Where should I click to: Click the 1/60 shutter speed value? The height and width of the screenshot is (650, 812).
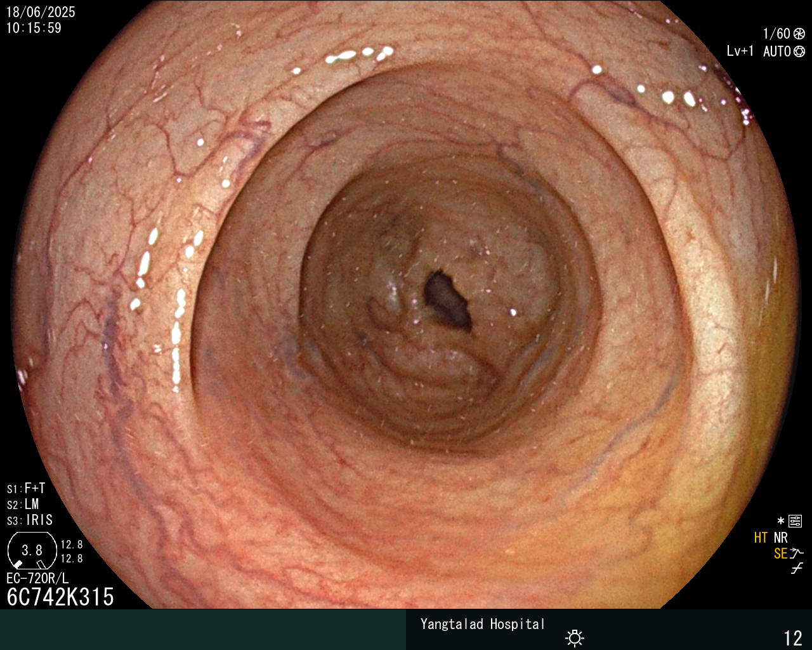pyautogui.click(x=776, y=34)
